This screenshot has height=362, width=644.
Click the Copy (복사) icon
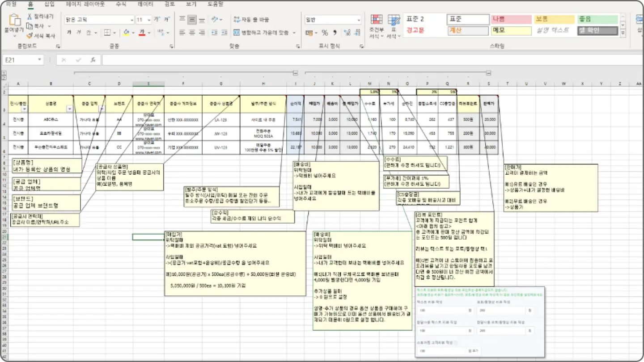(x=30, y=26)
